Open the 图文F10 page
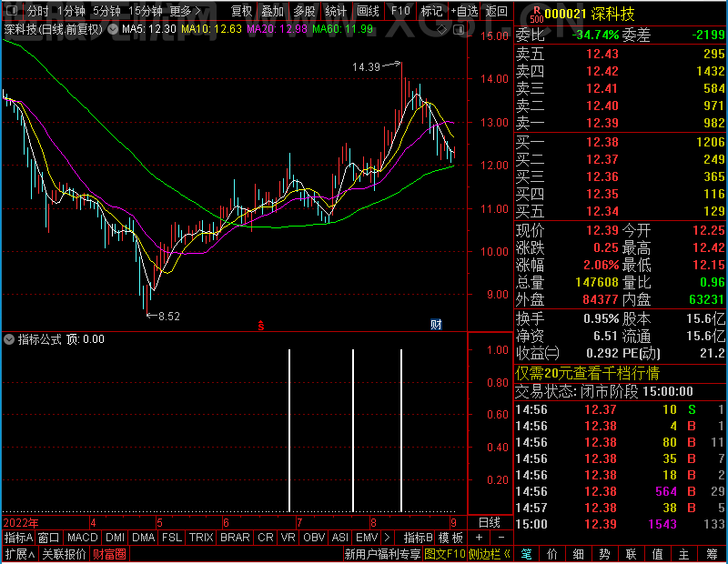The image size is (728, 564). coord(445,554)
